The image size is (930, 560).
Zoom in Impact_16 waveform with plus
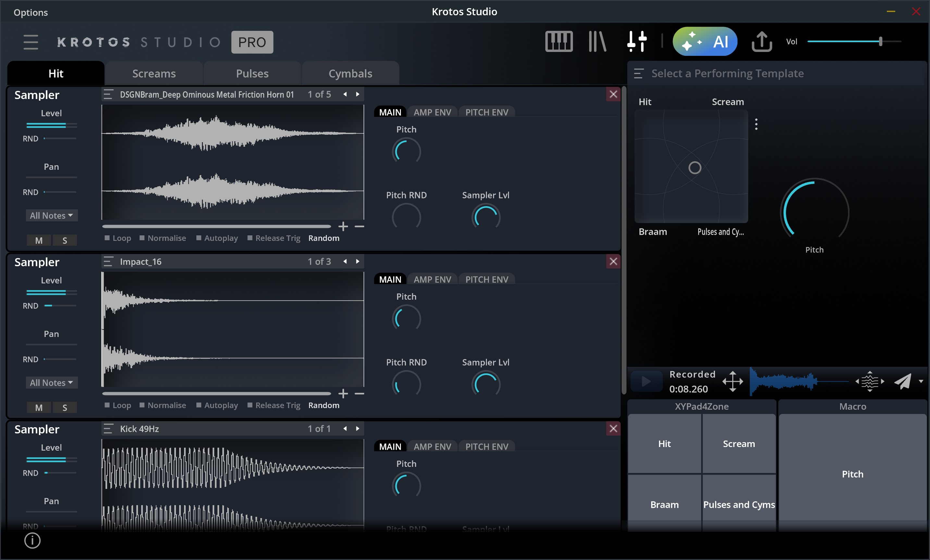pos(343,393)
